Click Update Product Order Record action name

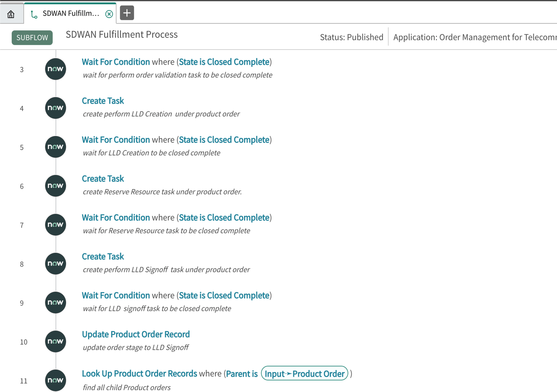(x=136, y=334)
